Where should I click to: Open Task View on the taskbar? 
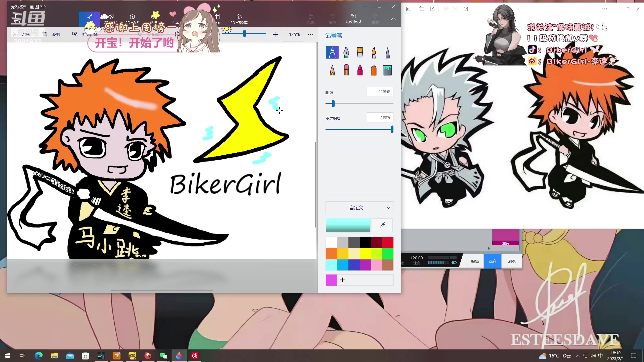point(23,356)
